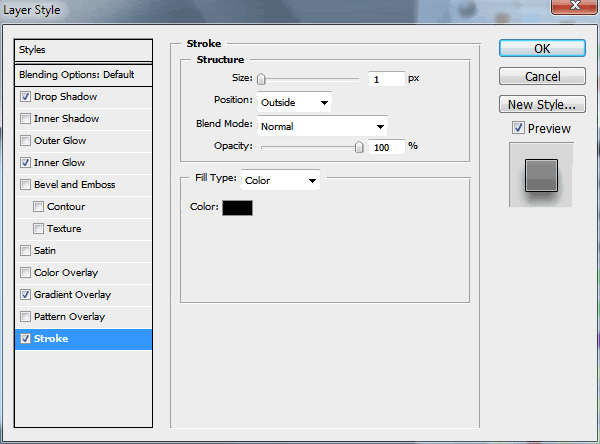Click the New Style... button
The height and width of the screenshot is (444, 600).
pyautogui.click(x=541, y=104)
